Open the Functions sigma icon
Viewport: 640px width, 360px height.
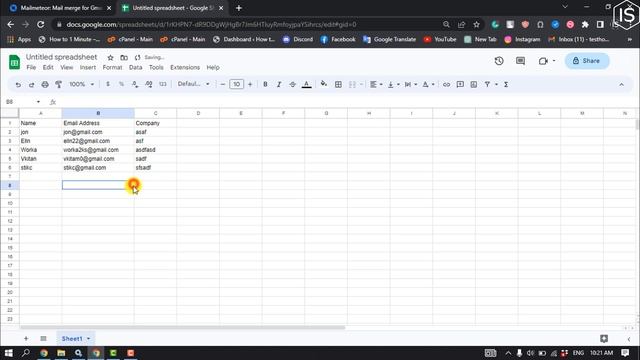click(506, 84)
